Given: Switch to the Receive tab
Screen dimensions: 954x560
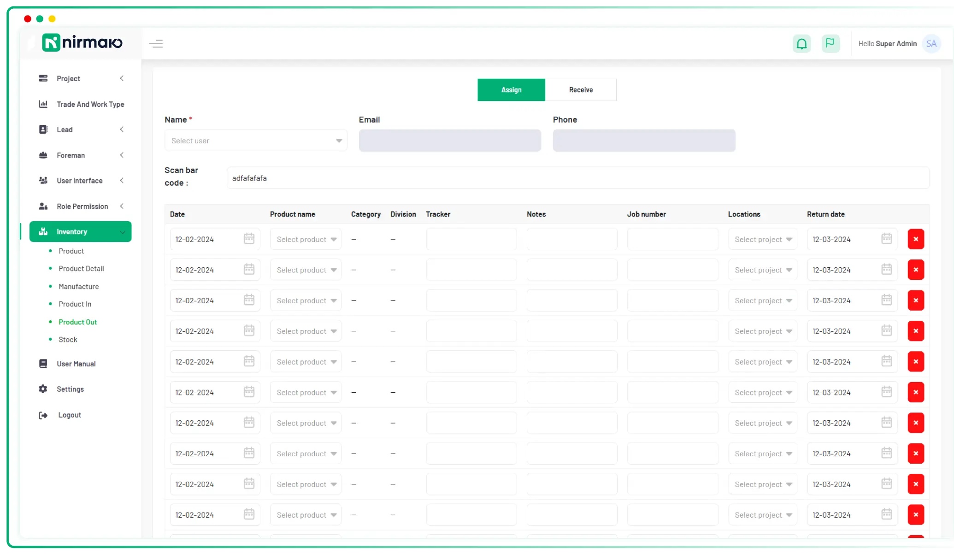Looking at the screenshot, I should coord(581,90).
